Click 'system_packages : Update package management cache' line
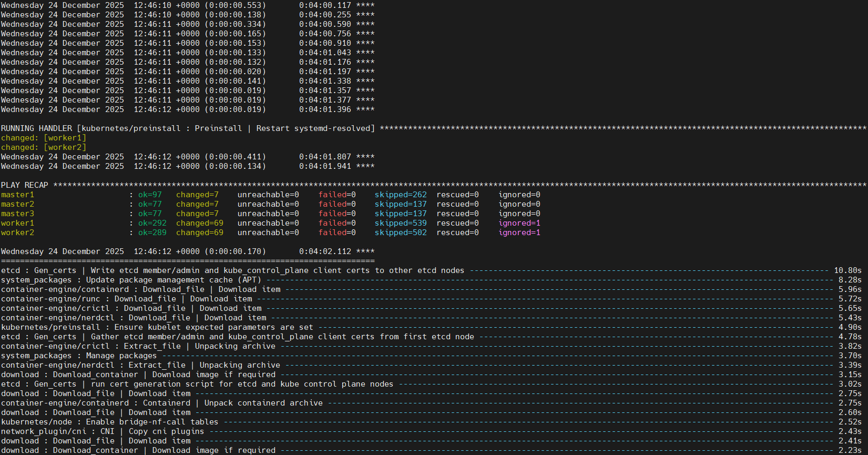The width and height of the screenshot is (868, 455). [x=431, y=280]
